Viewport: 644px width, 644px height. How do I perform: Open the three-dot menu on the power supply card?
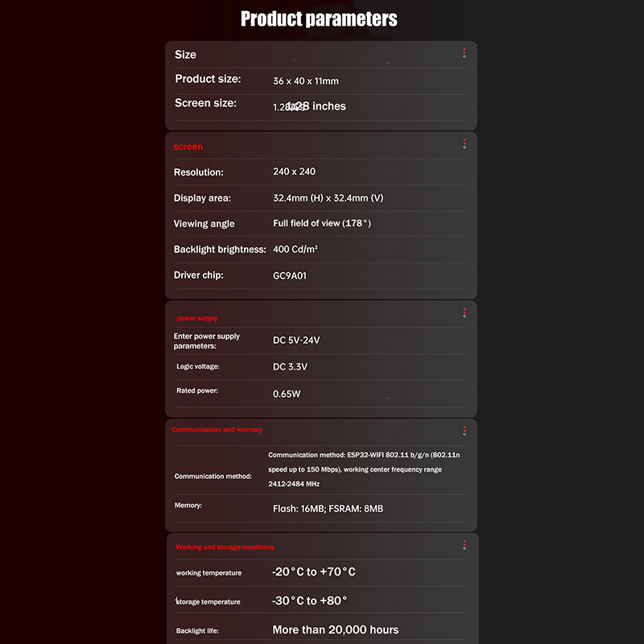click(x=464, y=312)
